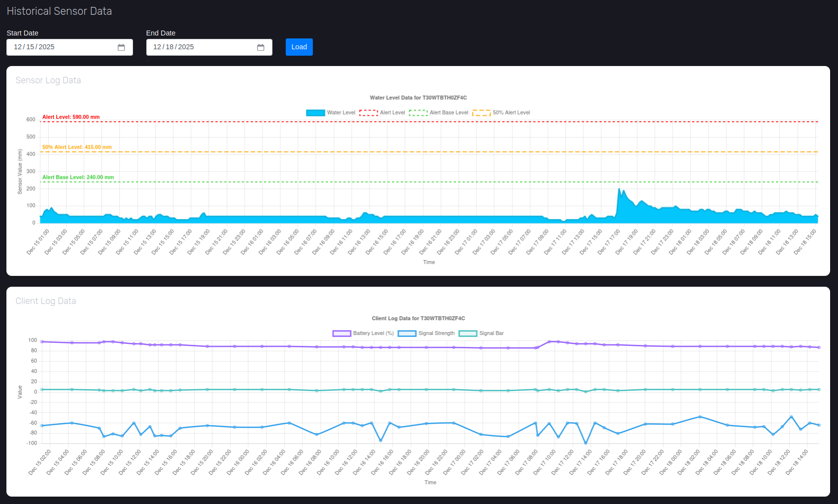The image size is (838, 504).
Task: Toggle the Alert Base Level legend box
Action: pyautogui.click(x=418, y=113)
